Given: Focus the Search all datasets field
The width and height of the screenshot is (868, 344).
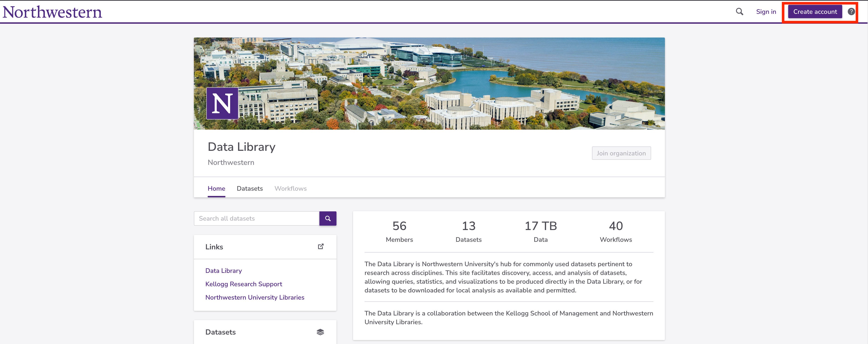Looking at the screenshot, I should click(x=256, y=219).
